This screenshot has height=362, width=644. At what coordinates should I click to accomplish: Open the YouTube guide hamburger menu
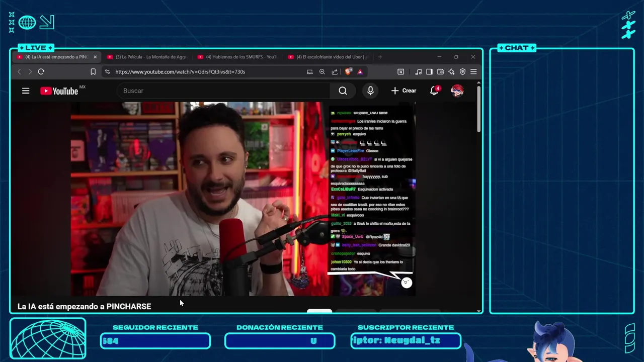pyautogui.click(x=26, y=91)
